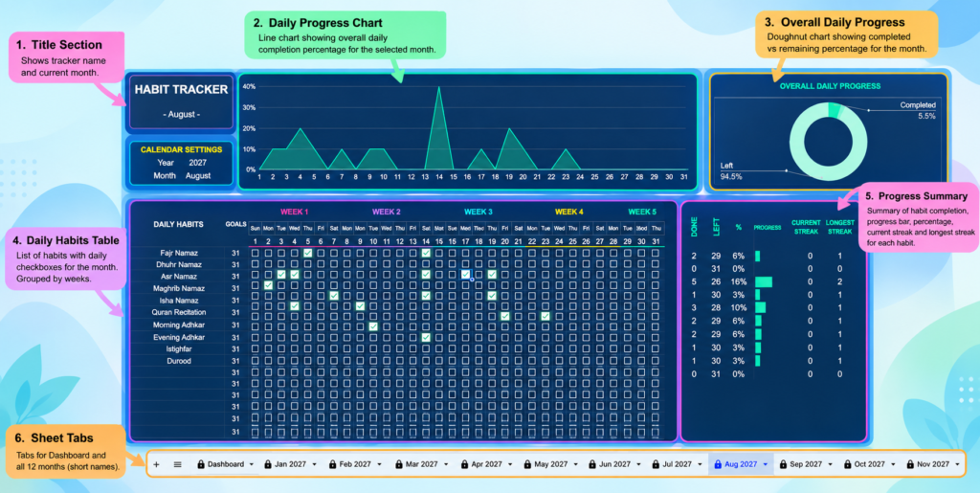Uncheck the selected Asr Namaz day 17 box

tap(465, 275)
